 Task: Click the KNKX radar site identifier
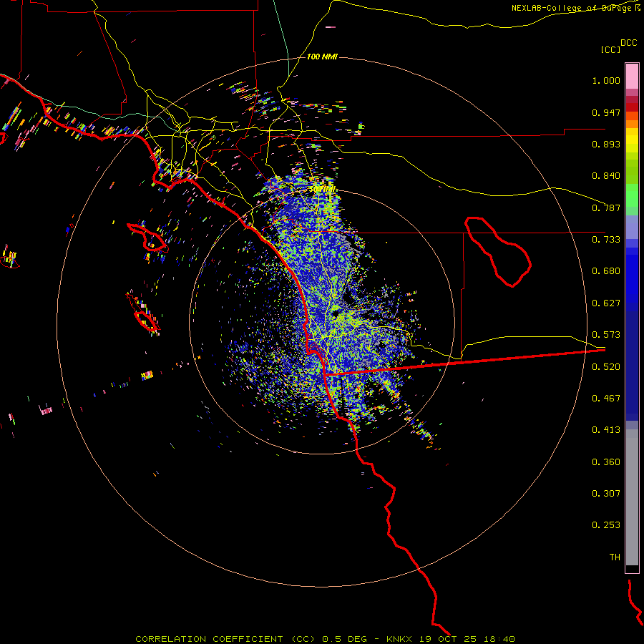coord(401,639)
